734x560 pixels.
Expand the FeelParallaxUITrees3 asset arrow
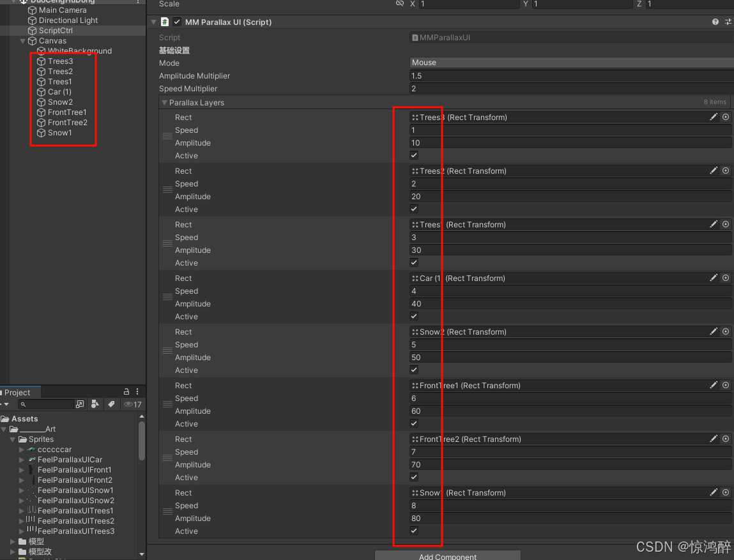tap(22, 531)
